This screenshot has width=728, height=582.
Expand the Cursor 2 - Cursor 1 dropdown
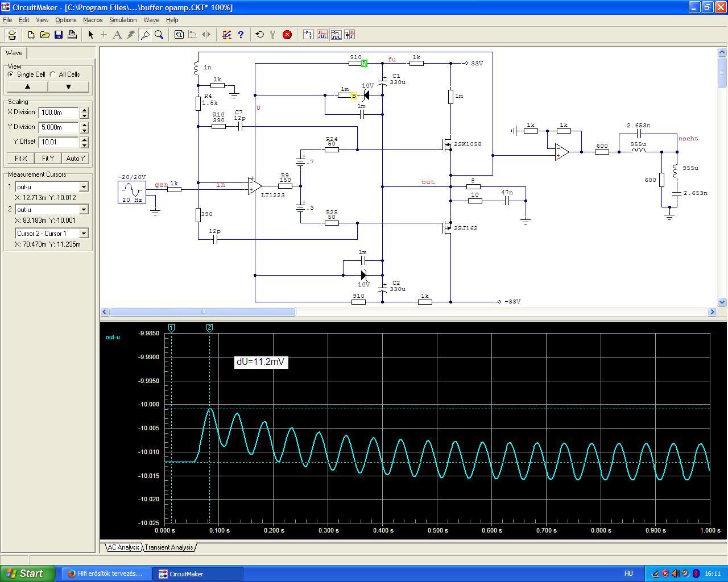tap(84, 234)
